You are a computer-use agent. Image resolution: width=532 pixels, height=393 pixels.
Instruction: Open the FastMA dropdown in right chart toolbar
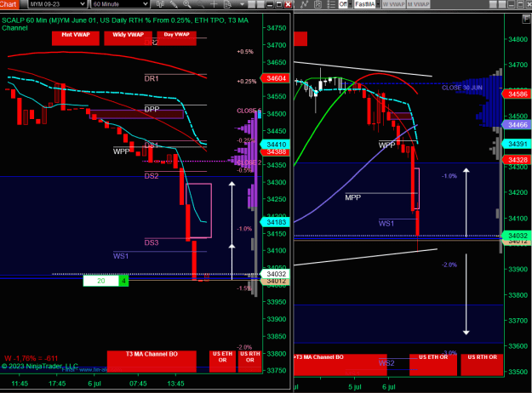pyautogui.click(x=367, y=4)
